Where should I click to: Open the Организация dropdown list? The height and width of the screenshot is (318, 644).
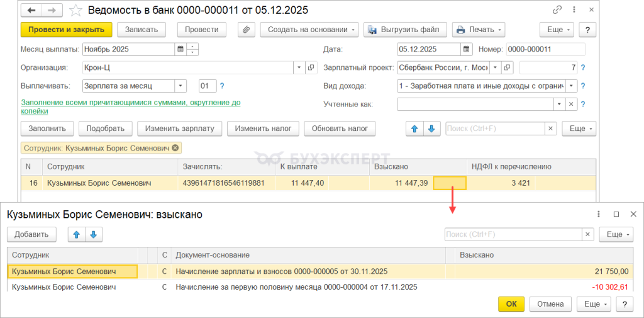click(x=299, y=67)
